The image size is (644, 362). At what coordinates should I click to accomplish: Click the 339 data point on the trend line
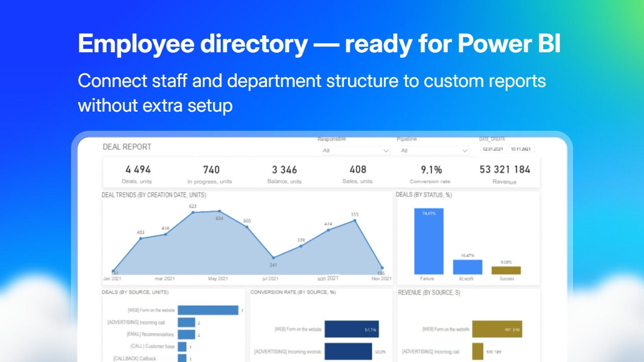point(301,246)
